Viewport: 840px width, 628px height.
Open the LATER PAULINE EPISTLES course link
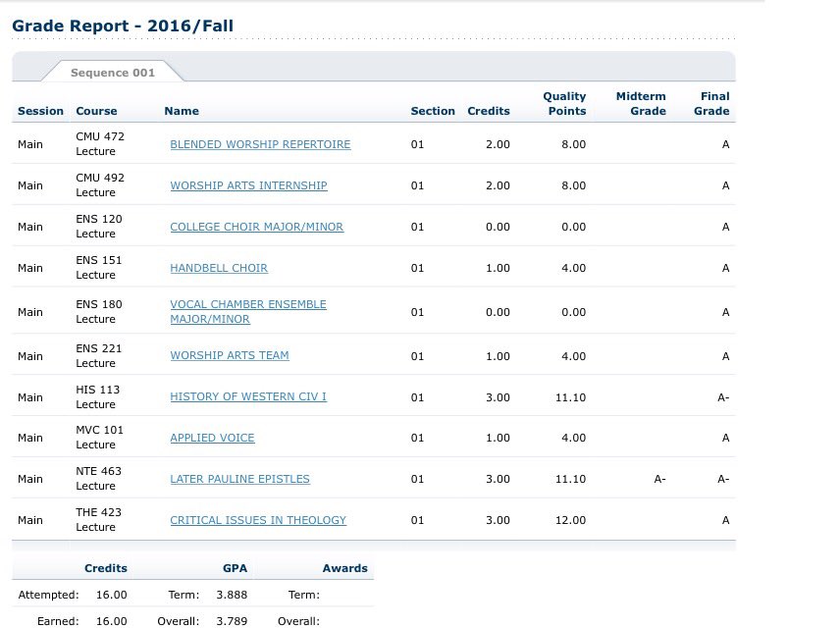pyautogui.click(x=239, y=479)
